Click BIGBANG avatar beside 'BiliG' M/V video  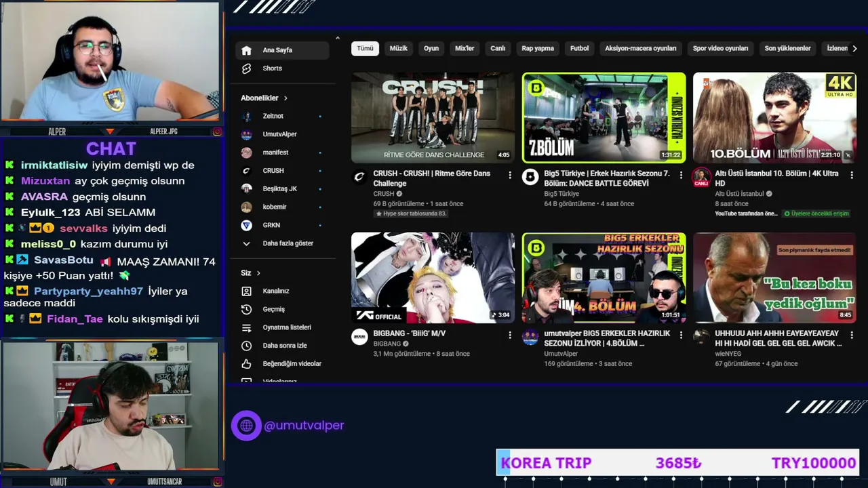[359, 337]
